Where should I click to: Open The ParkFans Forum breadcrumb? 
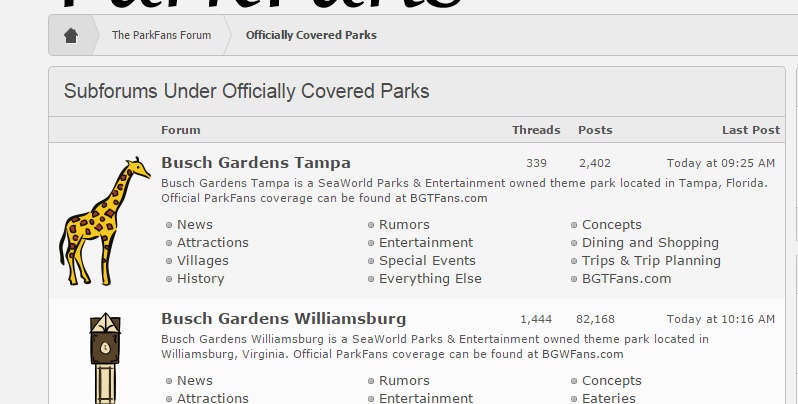point(161,36)
